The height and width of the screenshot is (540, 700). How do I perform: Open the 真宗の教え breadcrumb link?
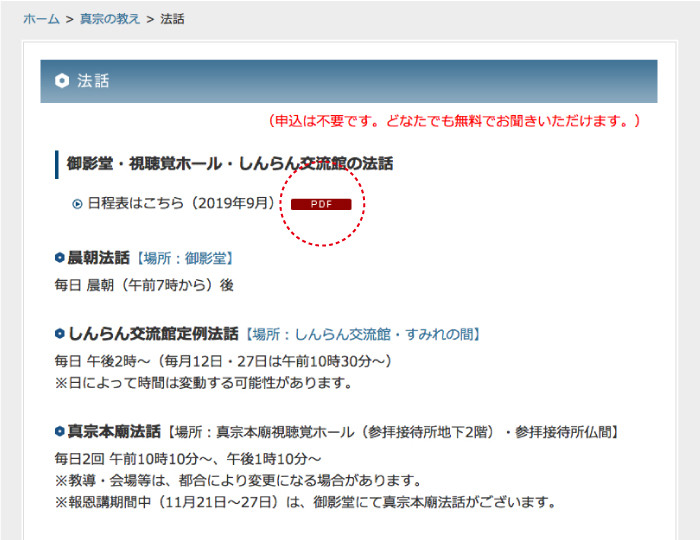pos(108,19)
